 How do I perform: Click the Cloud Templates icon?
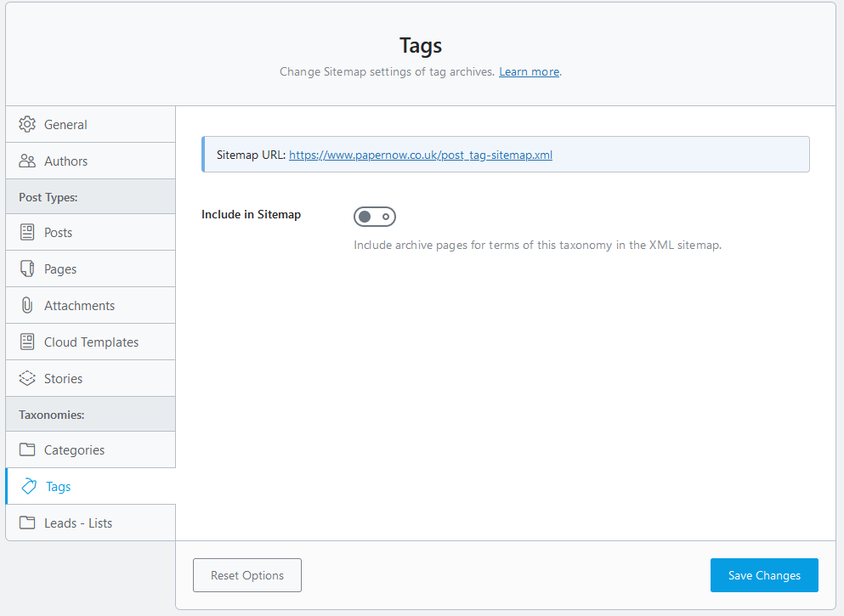coord(27,342)
